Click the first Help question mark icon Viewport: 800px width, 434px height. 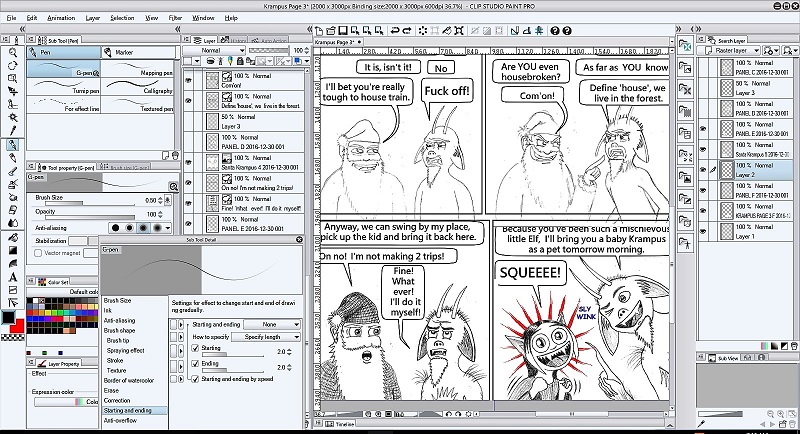click(555, 31)
